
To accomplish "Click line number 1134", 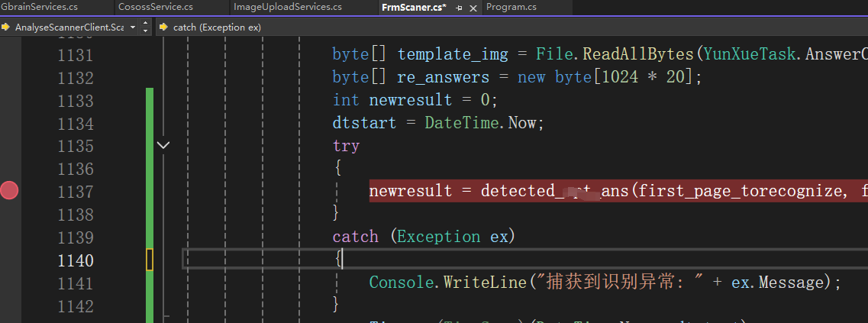I will [76, 123].
